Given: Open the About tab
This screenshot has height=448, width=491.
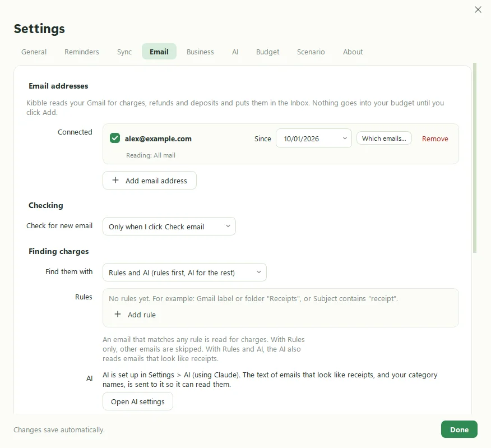Looking at the screenshot, I should coord(353,52).
